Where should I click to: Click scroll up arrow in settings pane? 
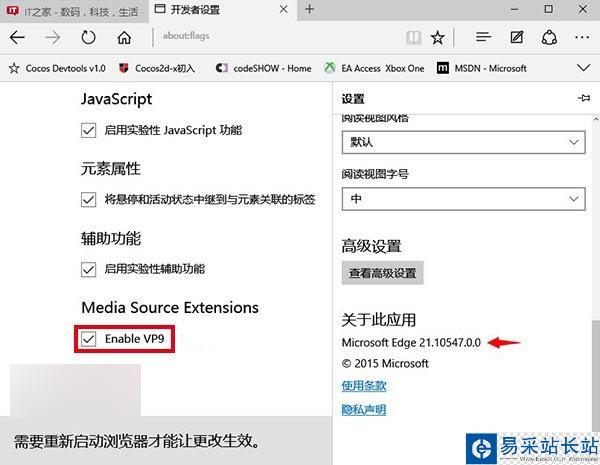(596, 120)
